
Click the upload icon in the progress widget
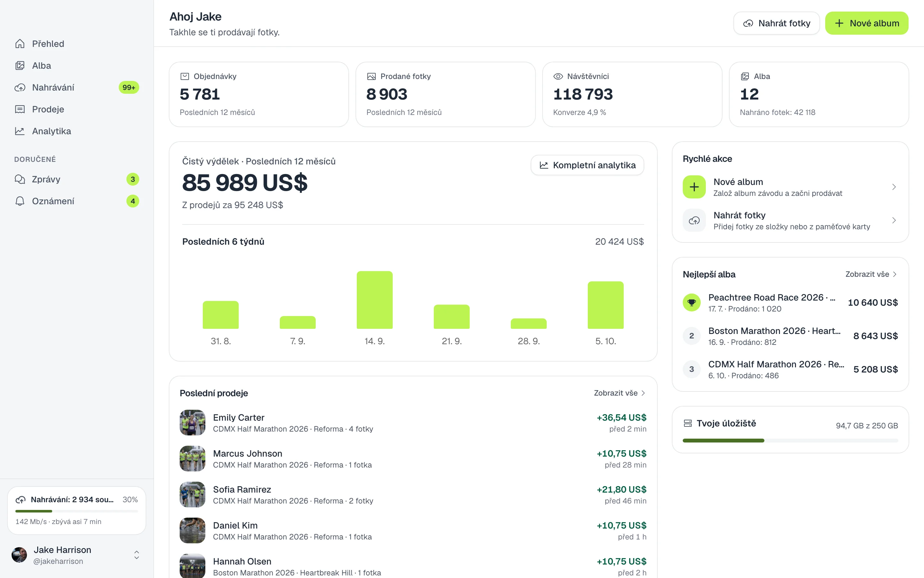pyautogui.click(x=21, y=500)
